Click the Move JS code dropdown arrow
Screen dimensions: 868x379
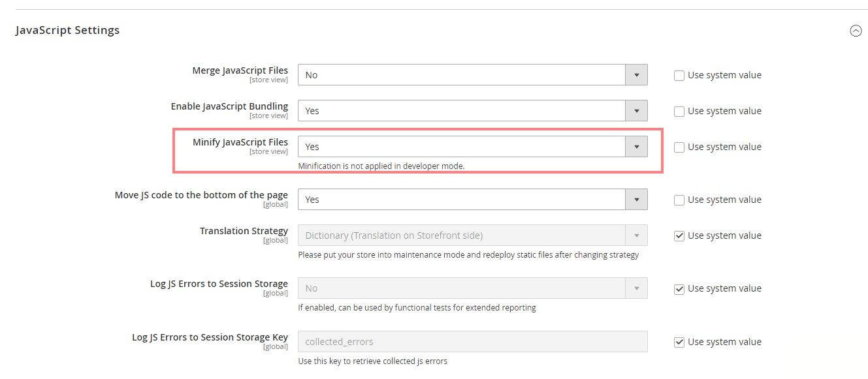click(x=636, y=200)
